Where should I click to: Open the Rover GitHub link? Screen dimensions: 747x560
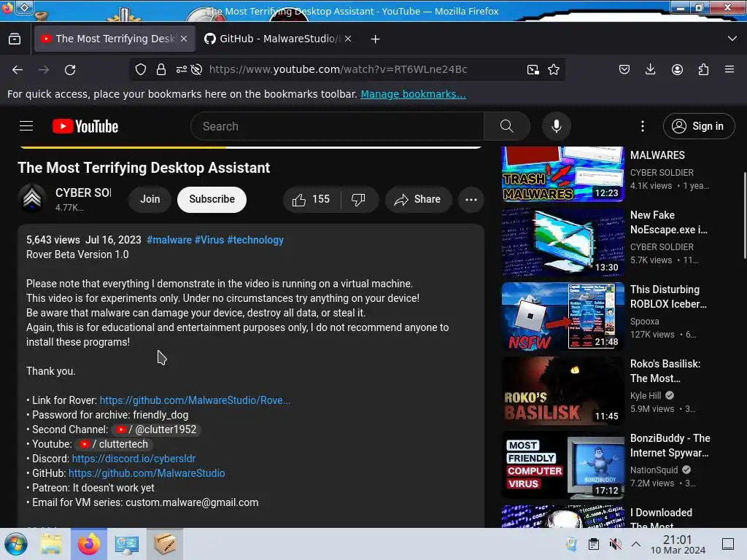[x=195, y=400]
